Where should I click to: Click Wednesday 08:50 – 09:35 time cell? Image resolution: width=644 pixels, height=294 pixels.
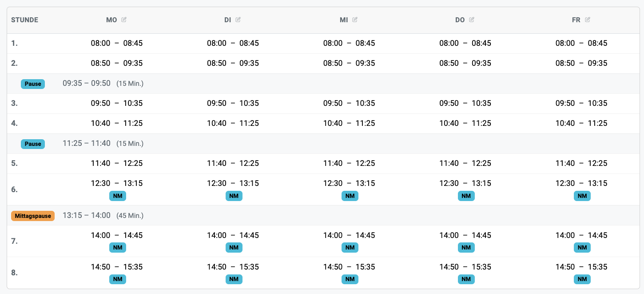click(x=349, y=63)
